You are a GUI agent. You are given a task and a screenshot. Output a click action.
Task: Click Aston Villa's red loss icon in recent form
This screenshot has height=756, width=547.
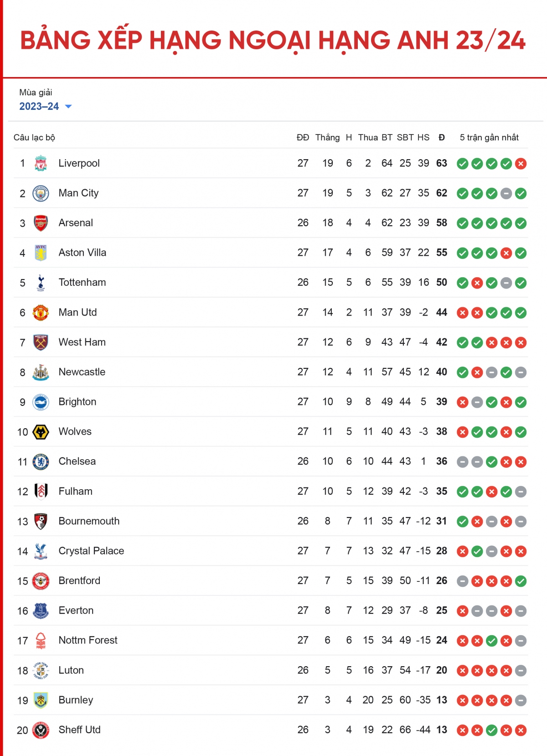(506, 254)
